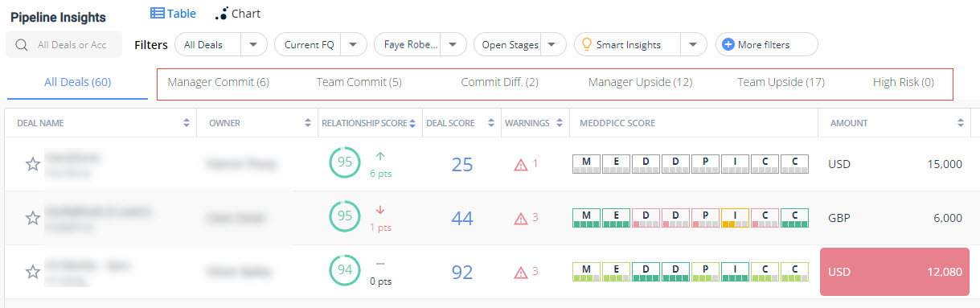Switch to the Chart view icon
The width and height of the screenshot is (980, 308).
tap(221, 14)
